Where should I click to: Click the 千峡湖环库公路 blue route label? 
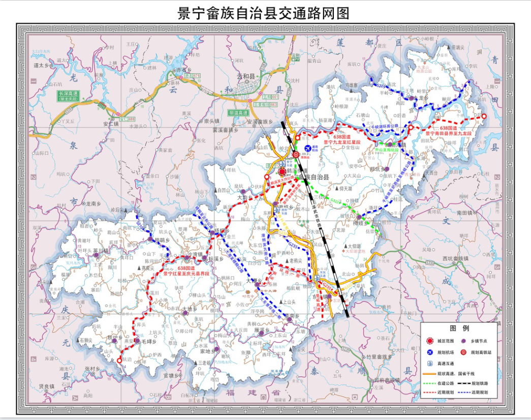[385, 126]
